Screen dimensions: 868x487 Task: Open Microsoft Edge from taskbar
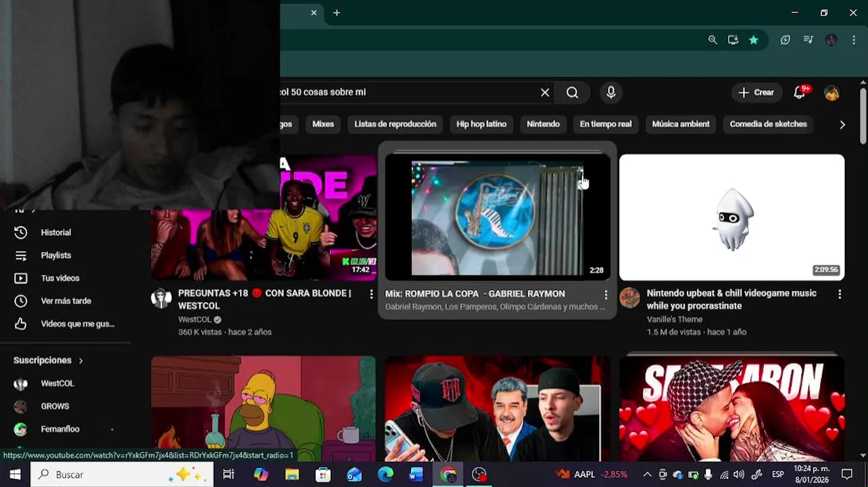(x=385, y=474)
